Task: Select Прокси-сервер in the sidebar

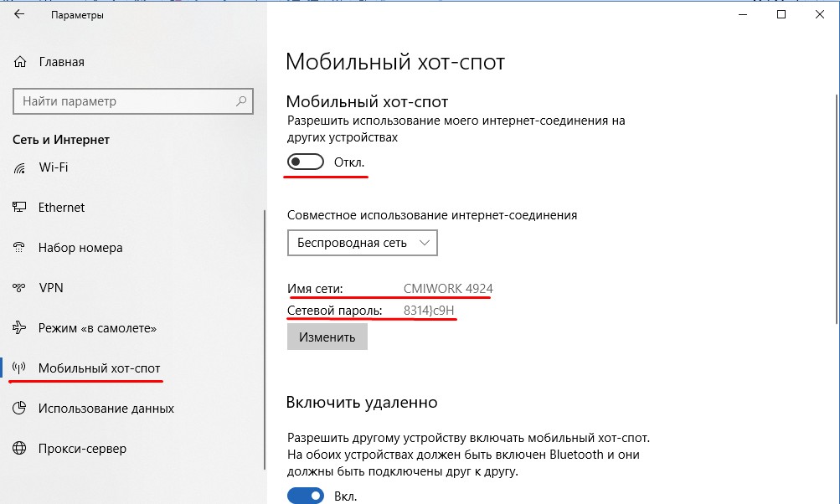Action: 82,449
